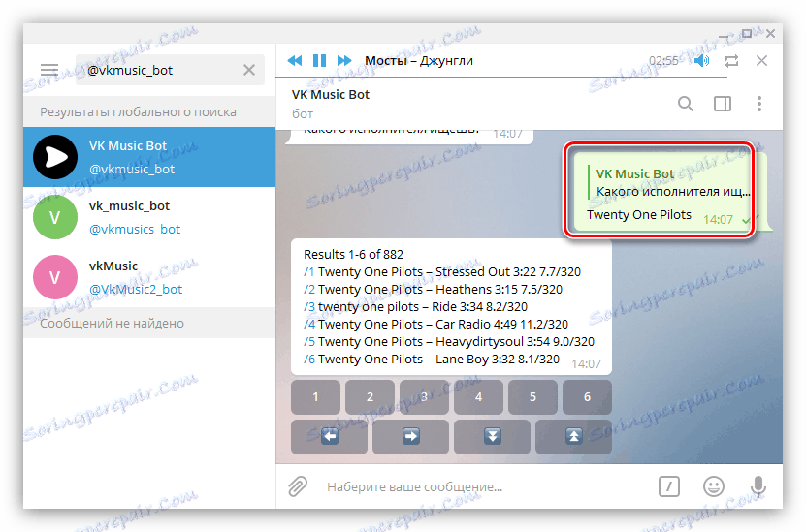Search inside the VK Music Bot chat
This screenshot has width=806, height=532.
[x=685, y=104]
